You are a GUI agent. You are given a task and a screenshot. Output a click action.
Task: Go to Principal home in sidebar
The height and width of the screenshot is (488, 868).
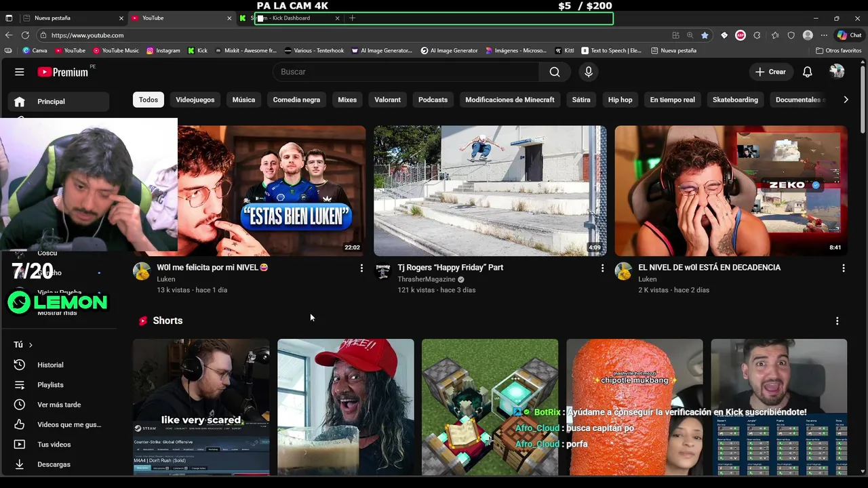pyautogui.click(x=58, y=102)
